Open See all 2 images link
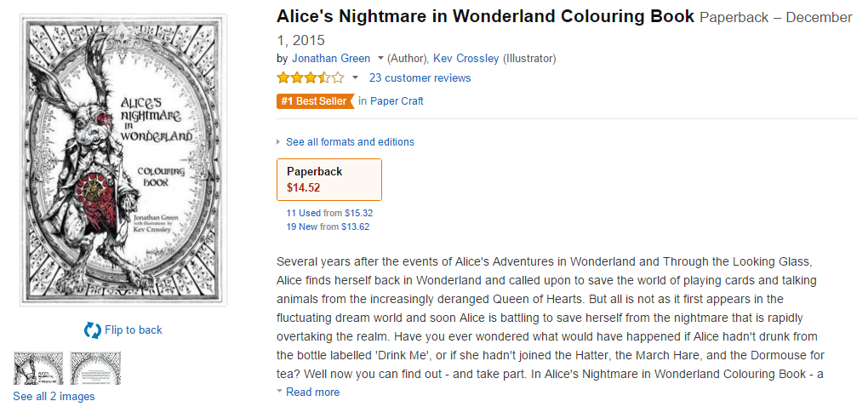 [54, 397]
